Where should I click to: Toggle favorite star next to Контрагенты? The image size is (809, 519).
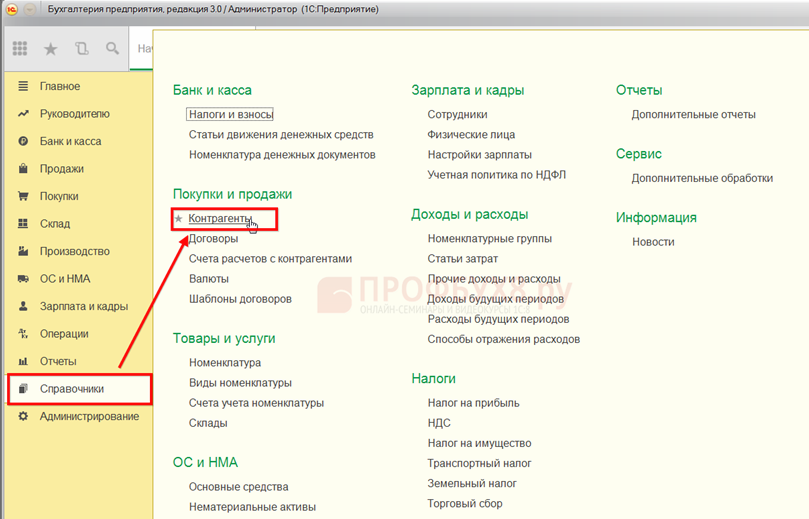pos(179,219)
